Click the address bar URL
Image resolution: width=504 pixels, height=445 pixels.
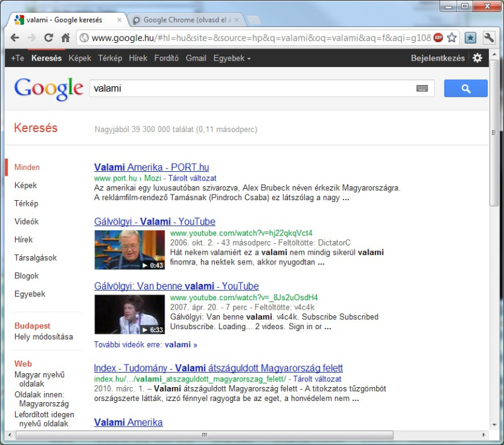261,38
